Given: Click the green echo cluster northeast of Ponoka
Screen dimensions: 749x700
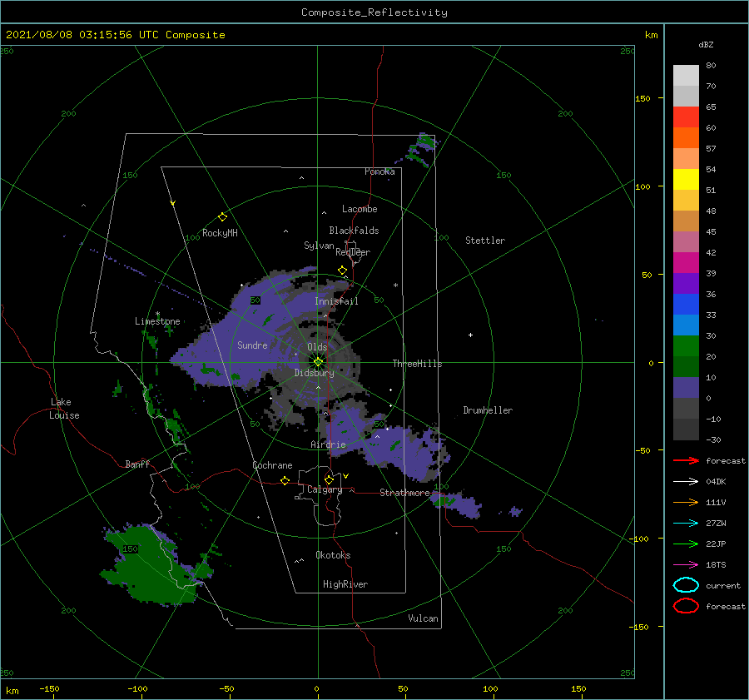Looking at the screenshot, I should [x=421, y=149].
